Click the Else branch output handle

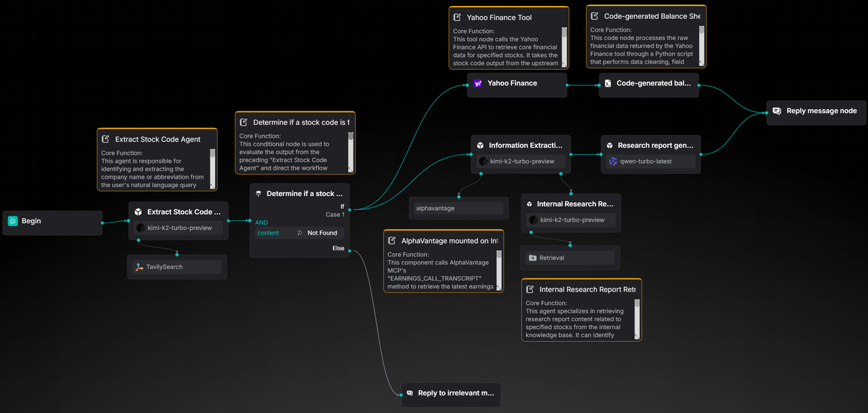pyautogui.click(x=350, y=250)
